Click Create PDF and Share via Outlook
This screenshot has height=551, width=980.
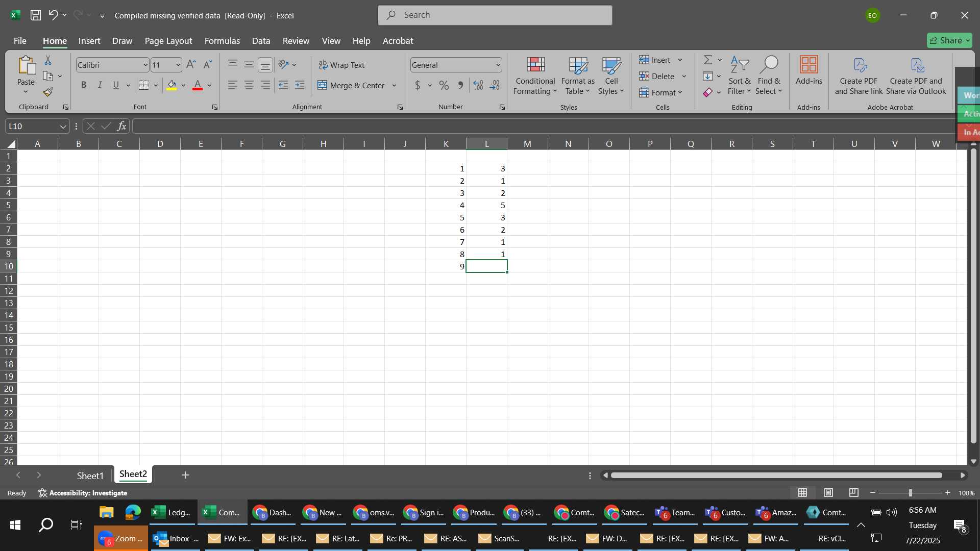pos(916,76)
